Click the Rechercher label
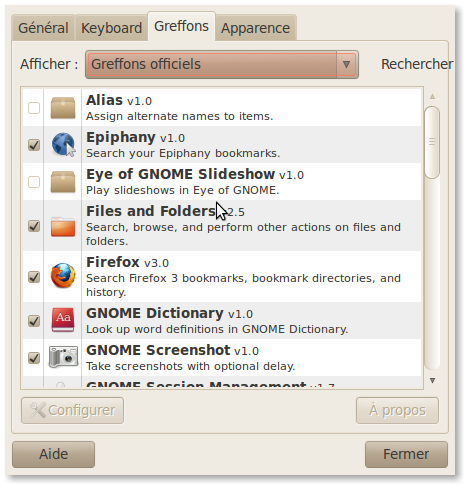Screen dimensions: 464x484 417,64
